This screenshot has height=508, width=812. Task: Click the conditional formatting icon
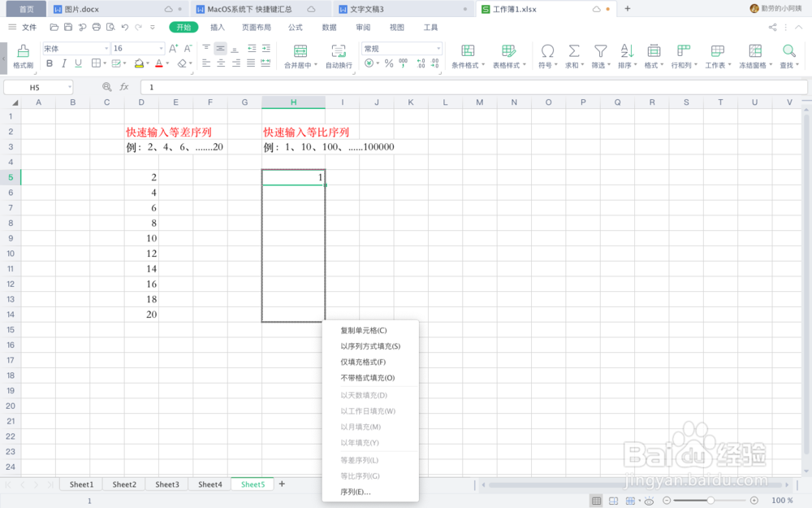468,50
